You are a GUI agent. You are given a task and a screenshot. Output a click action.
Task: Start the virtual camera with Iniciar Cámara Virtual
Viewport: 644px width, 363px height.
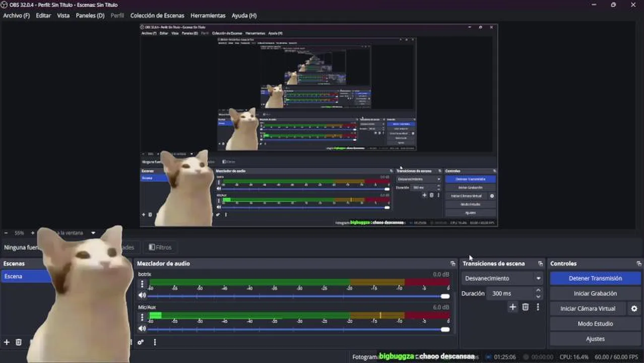pos(588,309)
